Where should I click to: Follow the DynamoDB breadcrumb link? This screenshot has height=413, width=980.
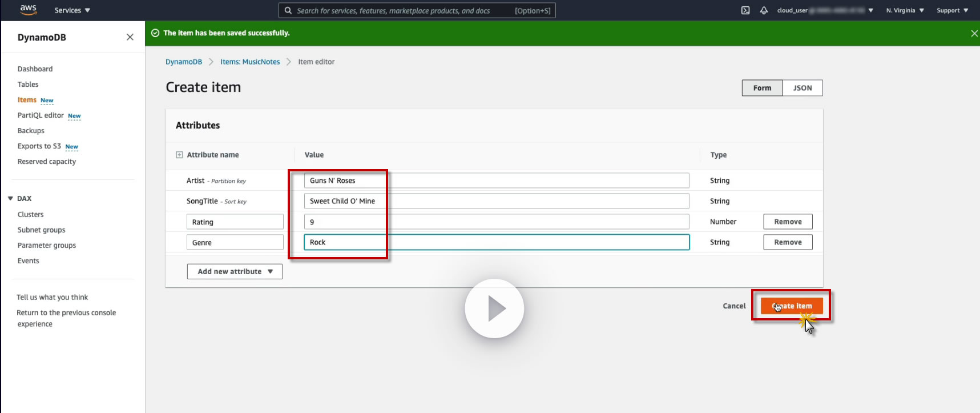tap(184, 62)
